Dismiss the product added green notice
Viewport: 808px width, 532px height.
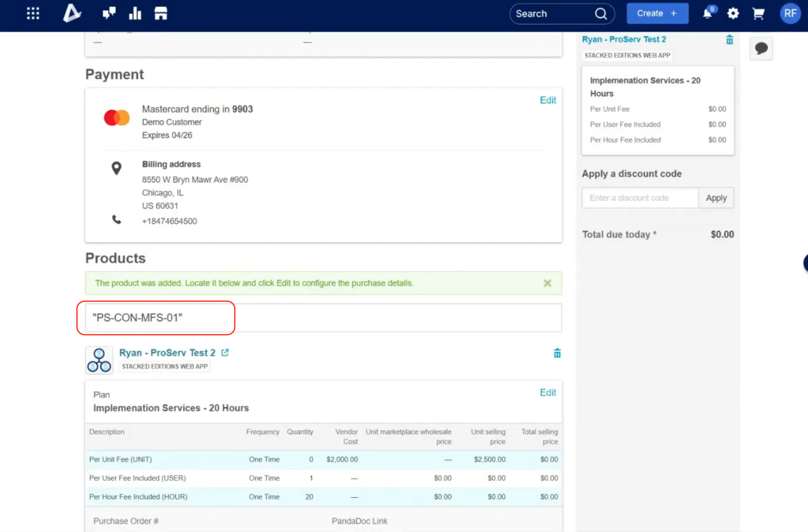(x=547, y=283)
